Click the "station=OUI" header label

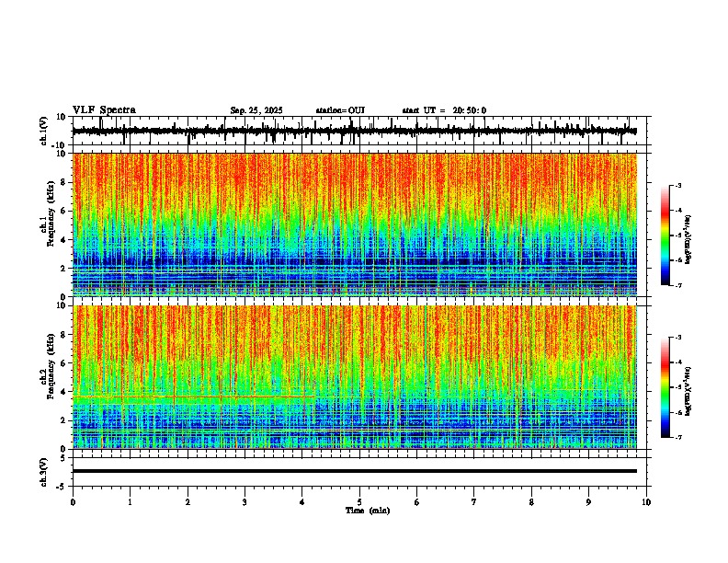tap(340, 110)
